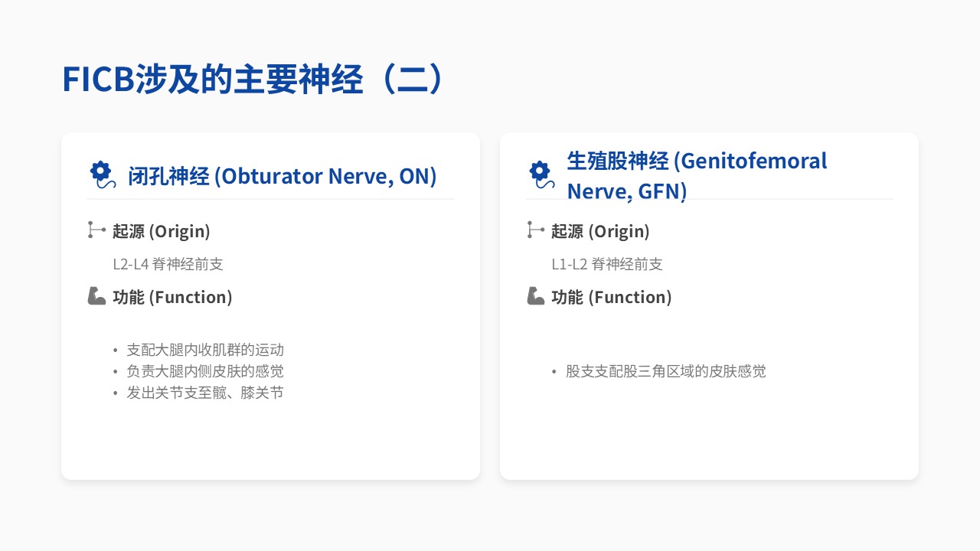980x551 pixels.
Task: Select the slide title FICB涉及的主要神经（二）
Action: coord(253,80)
